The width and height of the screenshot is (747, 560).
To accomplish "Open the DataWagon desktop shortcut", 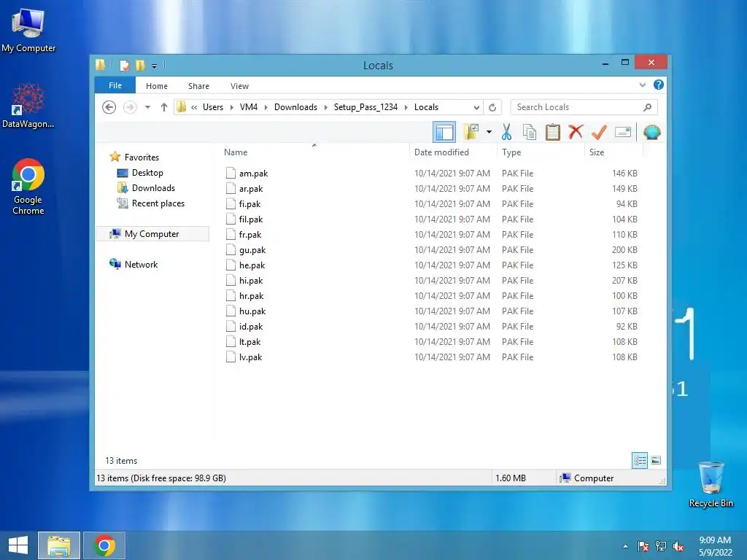I will 28,105.
